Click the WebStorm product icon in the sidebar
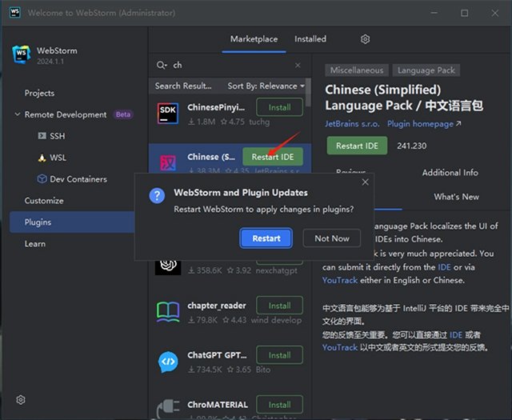 click(22, 54)
